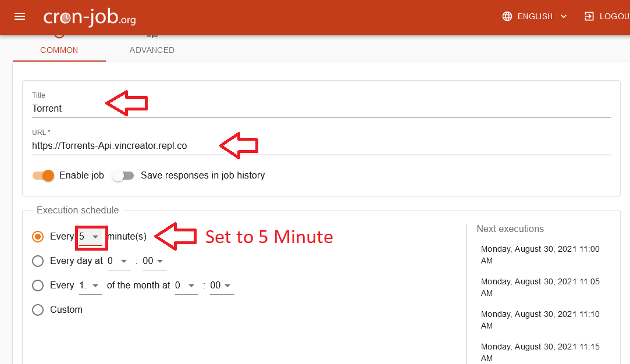Viewport: 630px width, 364px height.
Task: Click the 11:05 AM next execution entry
Action: 540,287
